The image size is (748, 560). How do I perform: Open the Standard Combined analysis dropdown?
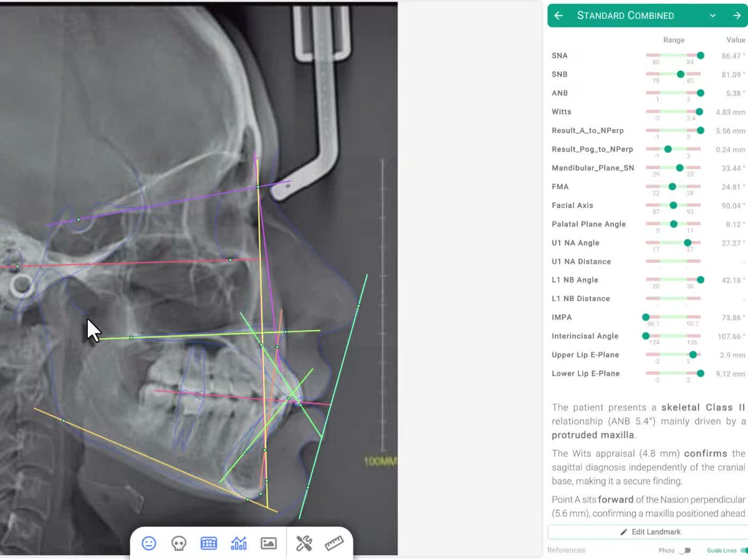712,16
